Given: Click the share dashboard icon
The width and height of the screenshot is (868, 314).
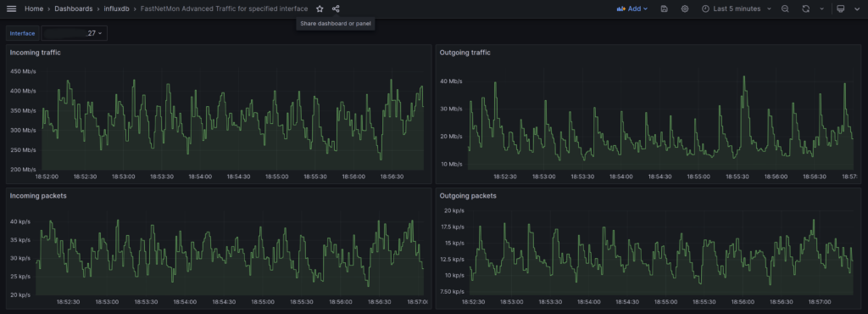Looking at the screenshot, I should tap(336, 8).
